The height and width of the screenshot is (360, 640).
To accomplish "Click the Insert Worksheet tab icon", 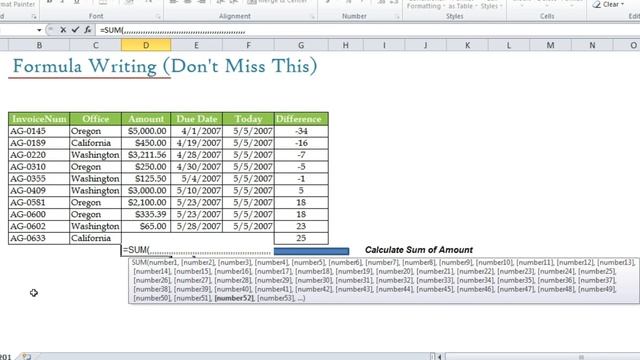I will (x=26, y=357).
